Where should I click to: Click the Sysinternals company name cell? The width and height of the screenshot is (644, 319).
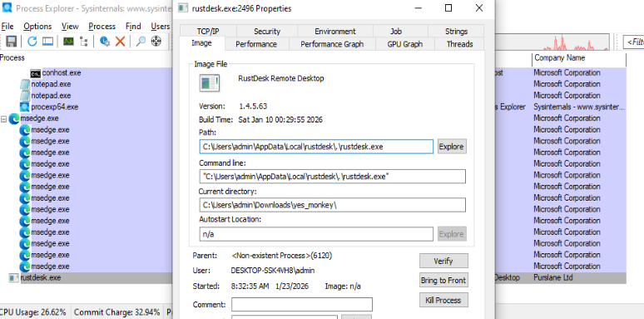tap(580, 107)
